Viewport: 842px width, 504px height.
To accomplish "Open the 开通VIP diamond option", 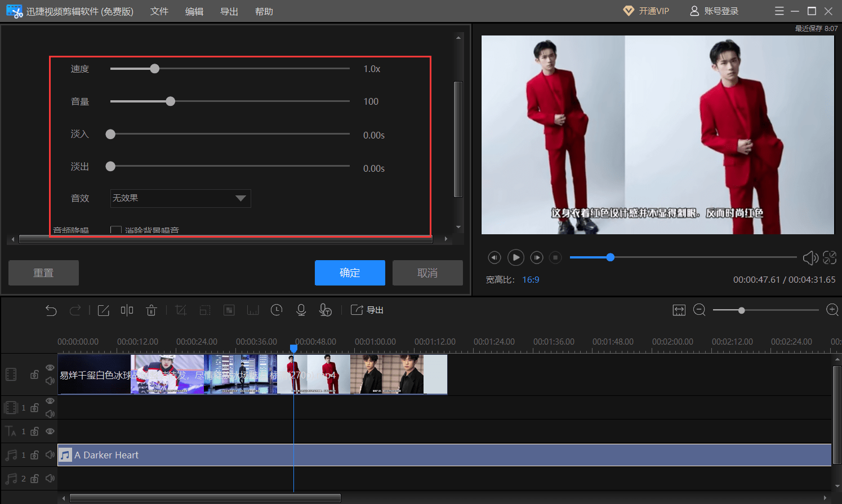I will coord(646,11).
